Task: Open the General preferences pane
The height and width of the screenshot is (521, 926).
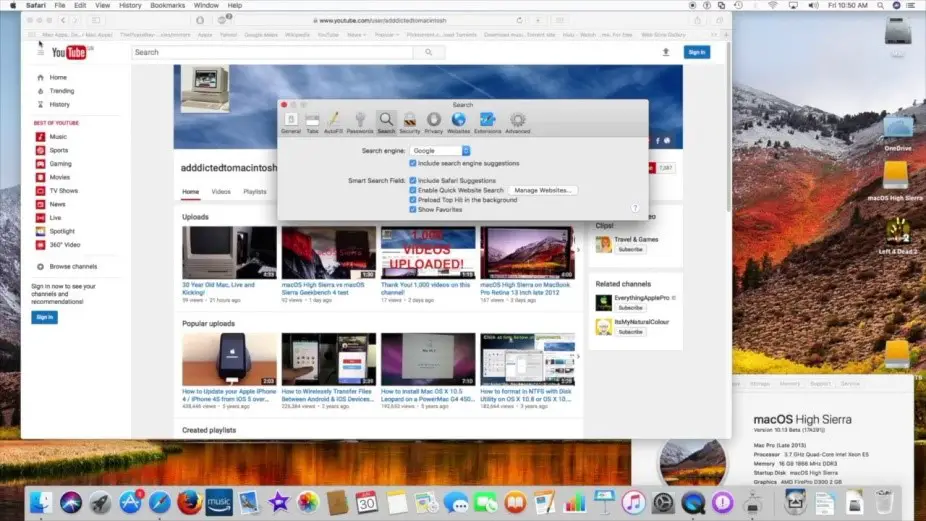Action: [291, 123]
